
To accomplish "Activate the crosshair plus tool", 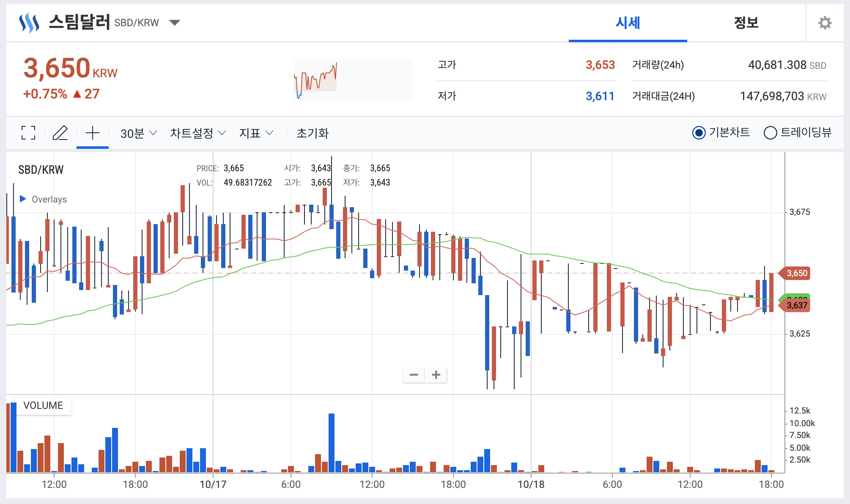I will coord(93,133).
